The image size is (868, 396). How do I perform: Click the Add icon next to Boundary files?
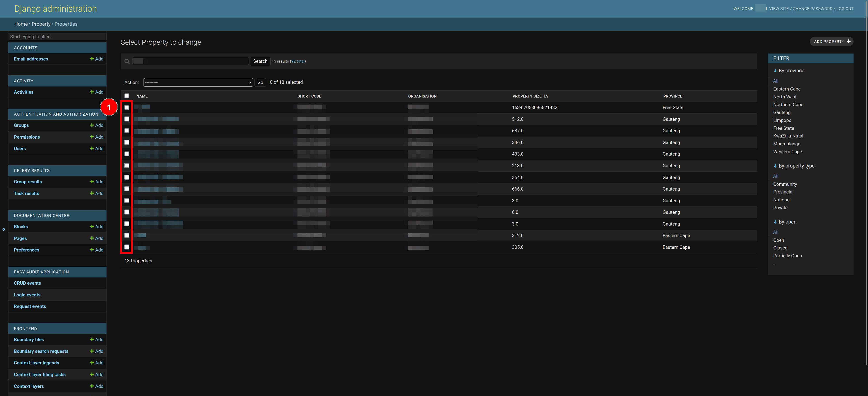point(92,340)
